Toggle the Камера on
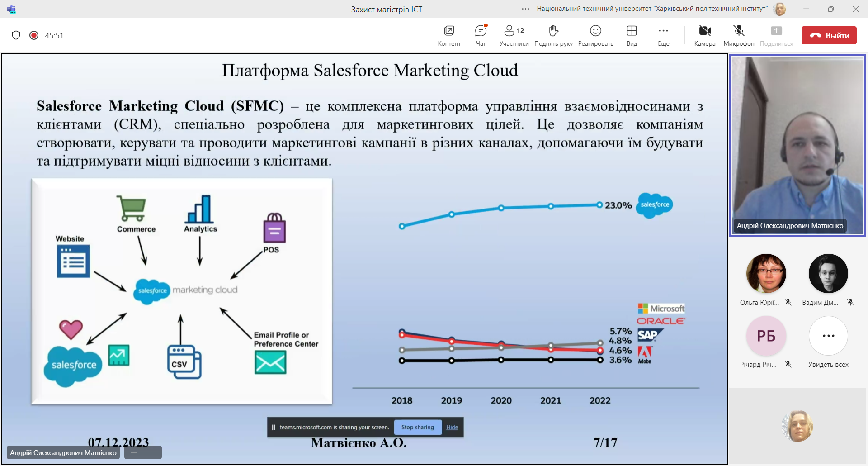 [705, 35]
